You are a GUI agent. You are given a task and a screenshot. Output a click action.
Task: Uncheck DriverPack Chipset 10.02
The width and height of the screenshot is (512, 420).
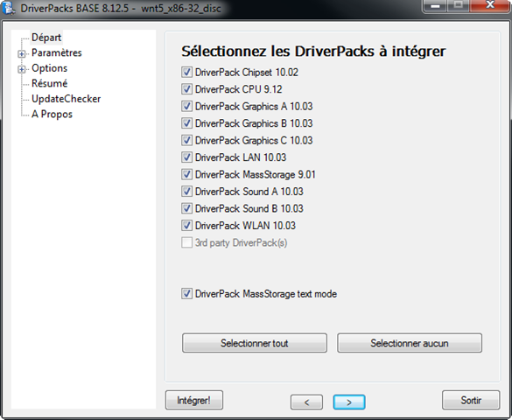pyautogui.click(x=186, y=72)
